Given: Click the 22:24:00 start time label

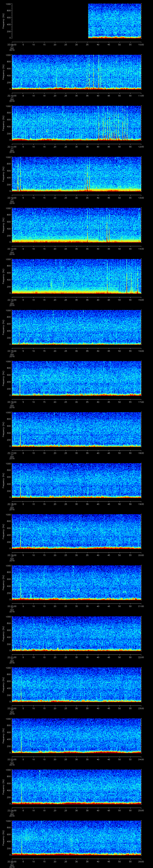Looking at the screenshot, I should coord(12,810).
